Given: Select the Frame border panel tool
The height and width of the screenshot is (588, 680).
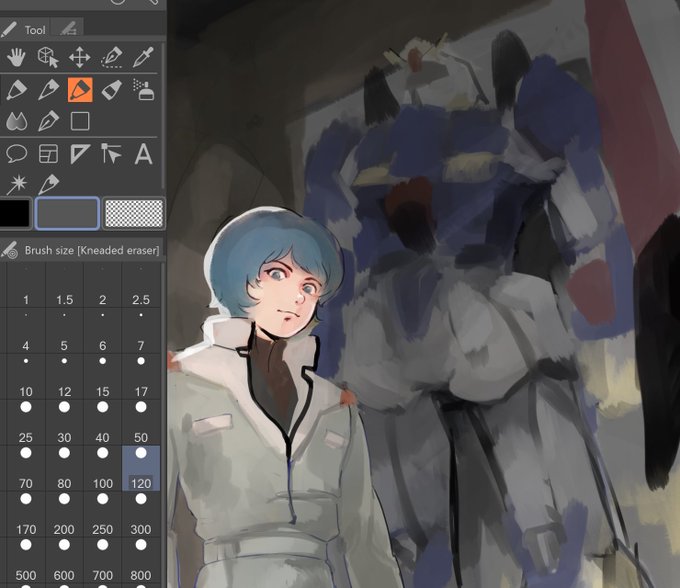Looking at the screenshot, I should (48, 154).
